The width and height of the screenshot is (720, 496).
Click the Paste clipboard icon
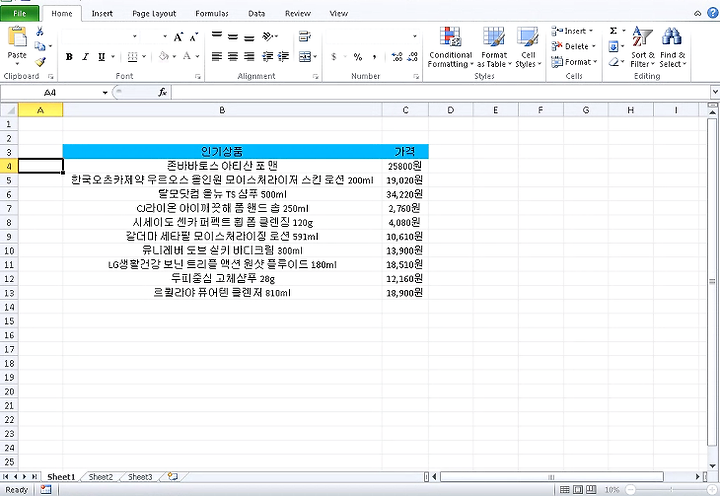[17, 37]
